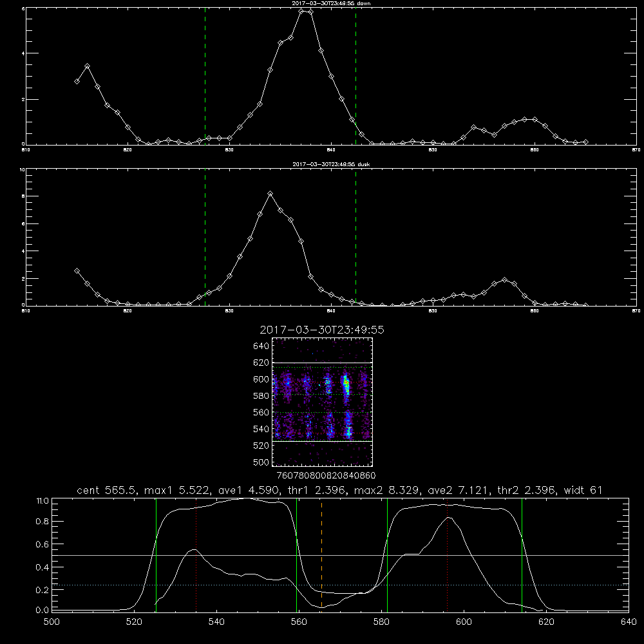This screenshot has width=644, height=644.
Task: Select 'ave2 7.121' in the stats line
Action: coord(459,490)
